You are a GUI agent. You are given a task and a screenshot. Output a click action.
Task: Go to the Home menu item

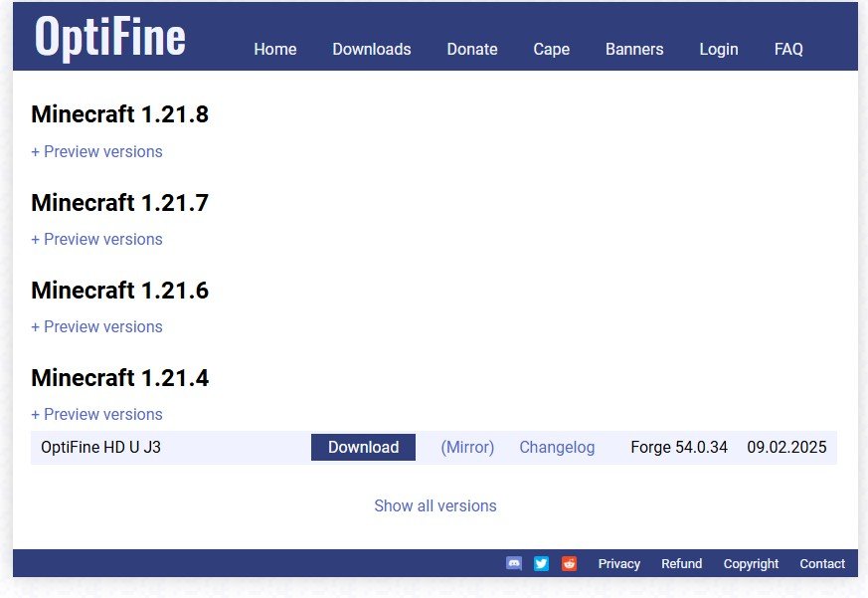point(275,50)
